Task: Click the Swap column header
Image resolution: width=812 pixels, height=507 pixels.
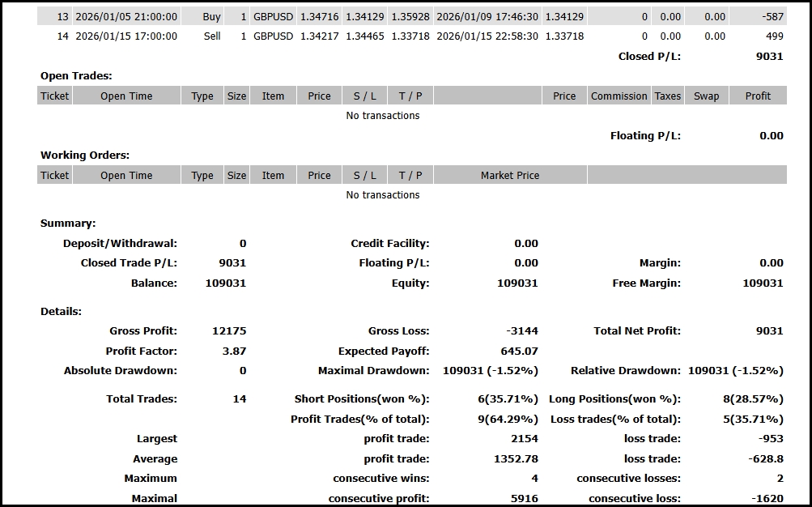Action: point(706,96)
